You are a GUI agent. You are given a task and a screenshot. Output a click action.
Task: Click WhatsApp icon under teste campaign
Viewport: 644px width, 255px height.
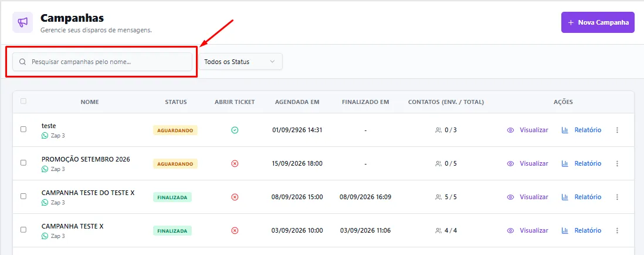[45, 135]
